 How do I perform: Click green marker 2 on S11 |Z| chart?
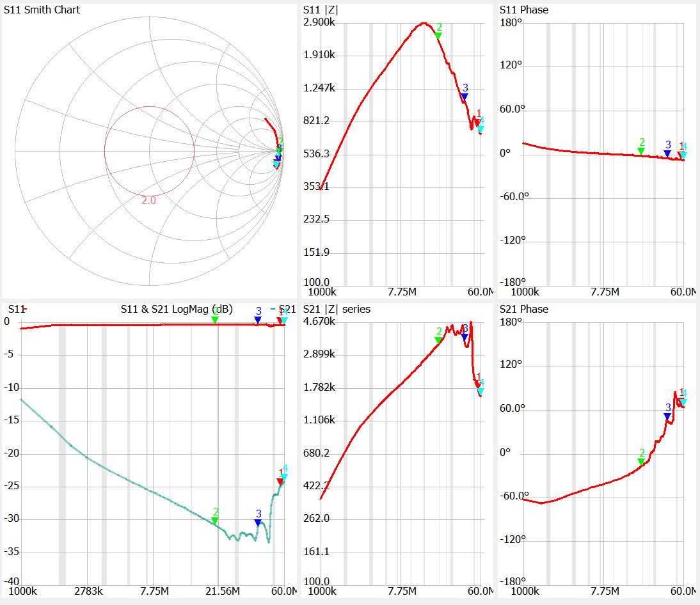[438, 35]
